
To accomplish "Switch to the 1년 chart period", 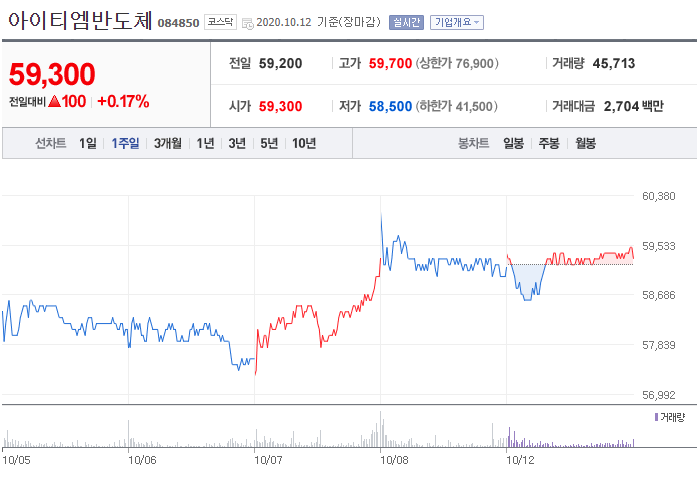I will (x=205, y=143).
